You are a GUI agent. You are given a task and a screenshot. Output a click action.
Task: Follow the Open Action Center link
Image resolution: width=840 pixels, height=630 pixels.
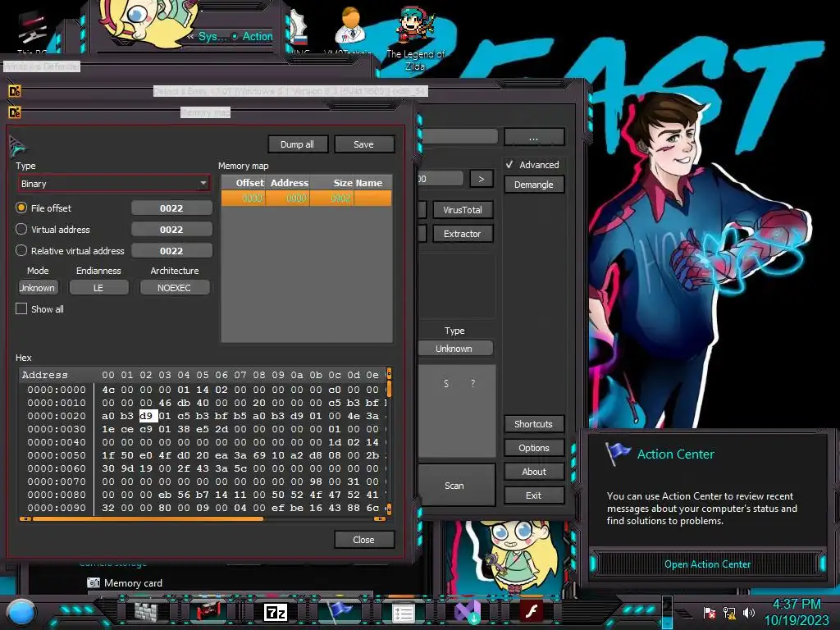pyautogui.click(x=707, y=564)
